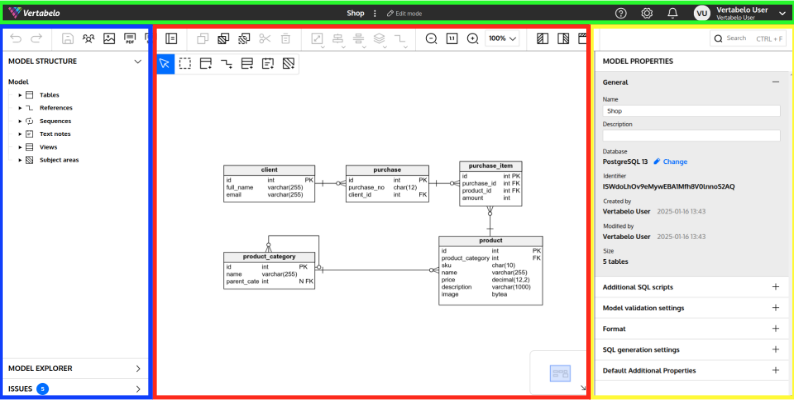Open the help question mark icon
Viewport: 794px width, 400px height.
pyautogui.click(x=620, y=14)
